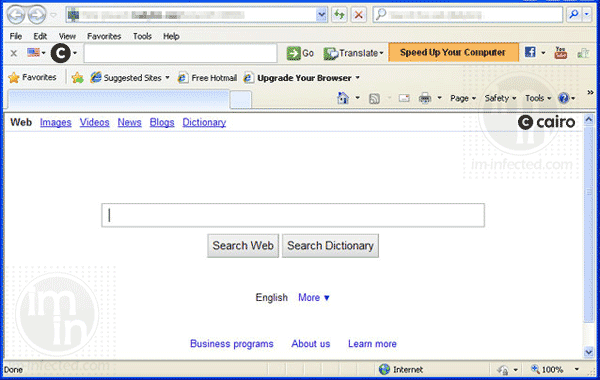600x380 pixels.
Task: Open a new tab with the small tab button
Action: 241,100
